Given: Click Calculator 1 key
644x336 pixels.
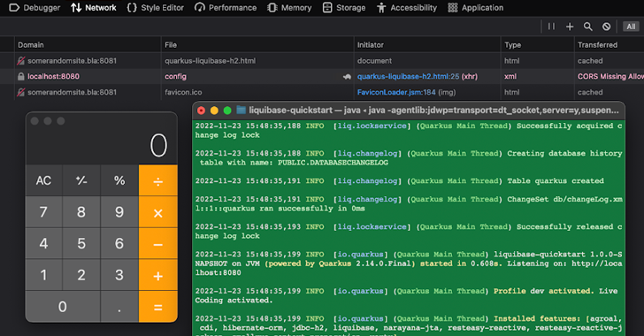Looking at the screenshot, I should tap(43, 275).
